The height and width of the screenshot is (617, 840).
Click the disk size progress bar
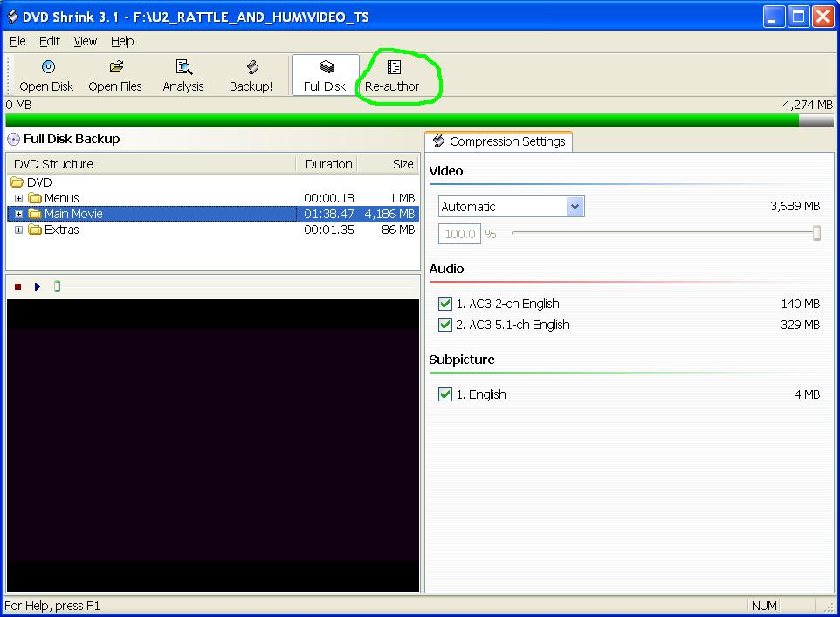point(419,120)
